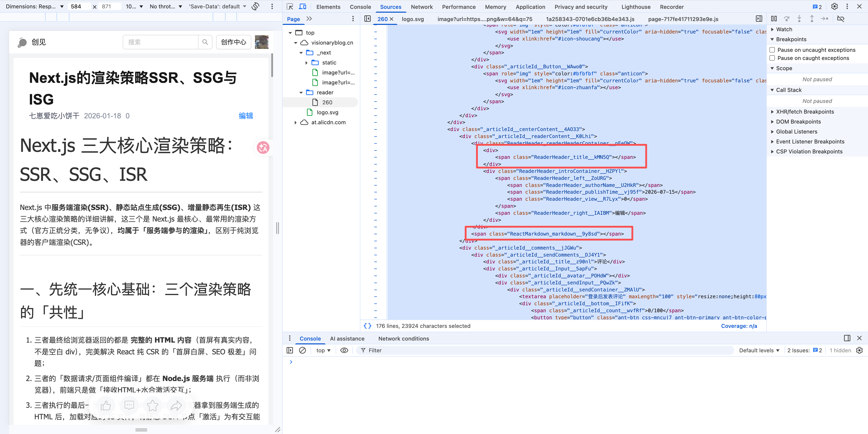Click the issues counter badge in the main DevTools toolbar
Screen dimensions: 868x434
(817, 7)
